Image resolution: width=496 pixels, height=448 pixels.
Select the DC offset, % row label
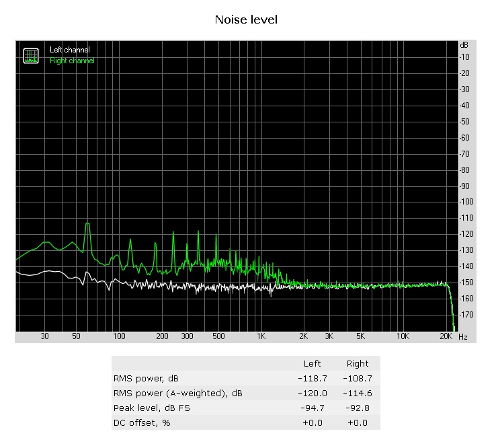pyautogui.click(x=142, y=422)
